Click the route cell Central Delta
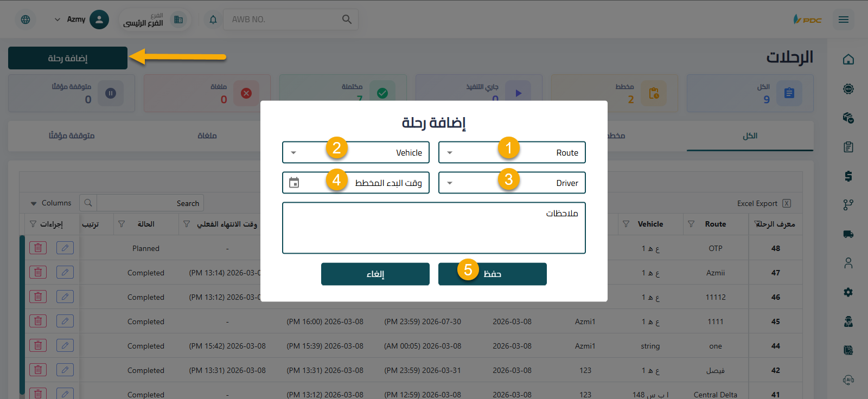The height and width of the screenshot is (399, 868). (x=715, y=395)
